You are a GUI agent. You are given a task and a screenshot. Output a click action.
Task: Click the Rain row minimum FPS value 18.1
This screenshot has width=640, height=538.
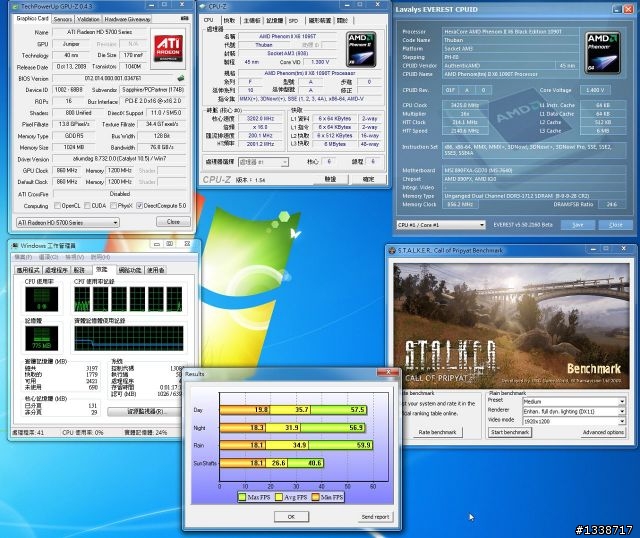coord(257,445)
